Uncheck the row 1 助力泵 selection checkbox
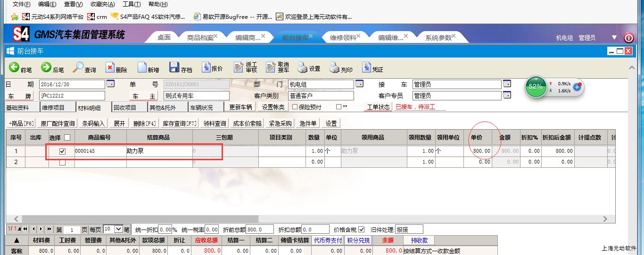Screen dimensions: 644x255 (x=62, y=151)
